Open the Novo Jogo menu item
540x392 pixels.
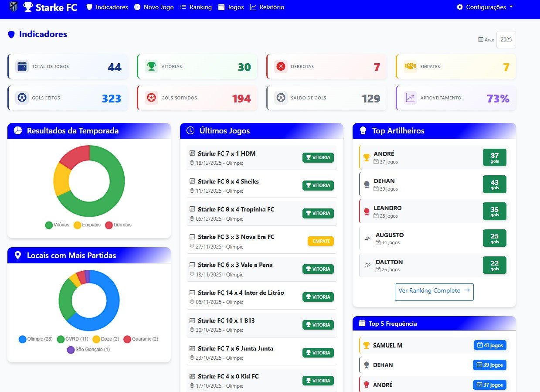[153, 7]
